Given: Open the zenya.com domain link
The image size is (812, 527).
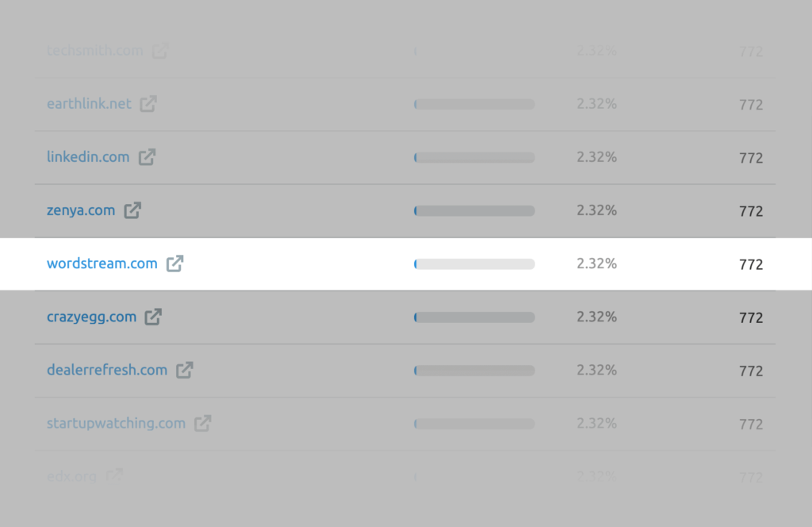Looking at the screenshot, I should 81,210.
